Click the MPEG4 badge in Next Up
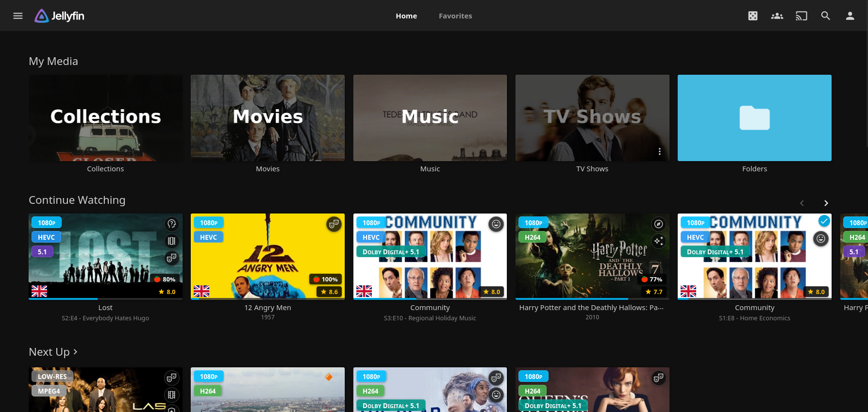868x412 pixels. tap(49, 391)
